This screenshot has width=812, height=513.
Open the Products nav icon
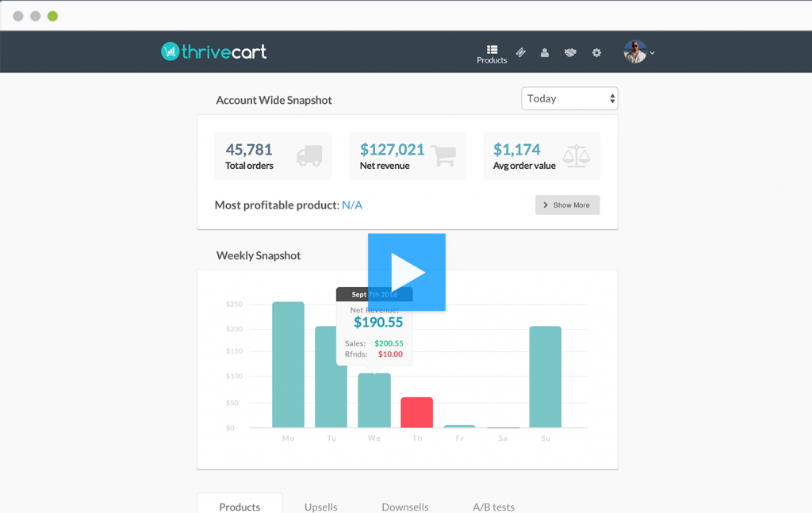click(492, 54)
